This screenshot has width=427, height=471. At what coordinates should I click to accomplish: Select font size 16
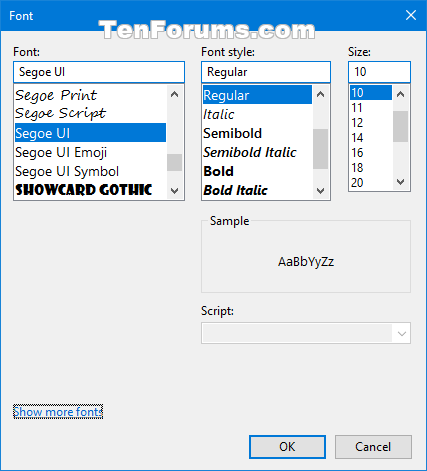371,152
